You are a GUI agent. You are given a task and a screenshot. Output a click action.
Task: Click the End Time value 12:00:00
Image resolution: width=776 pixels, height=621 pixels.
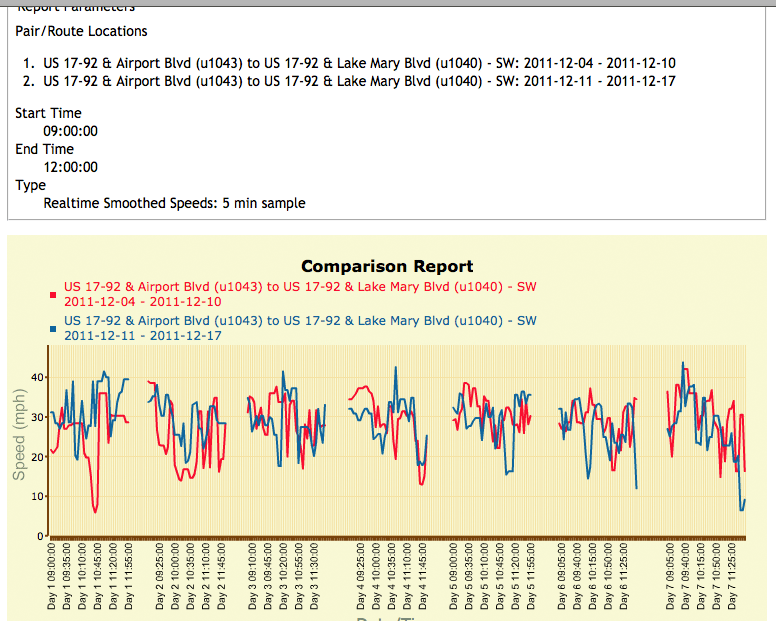[x=70, y=167]
